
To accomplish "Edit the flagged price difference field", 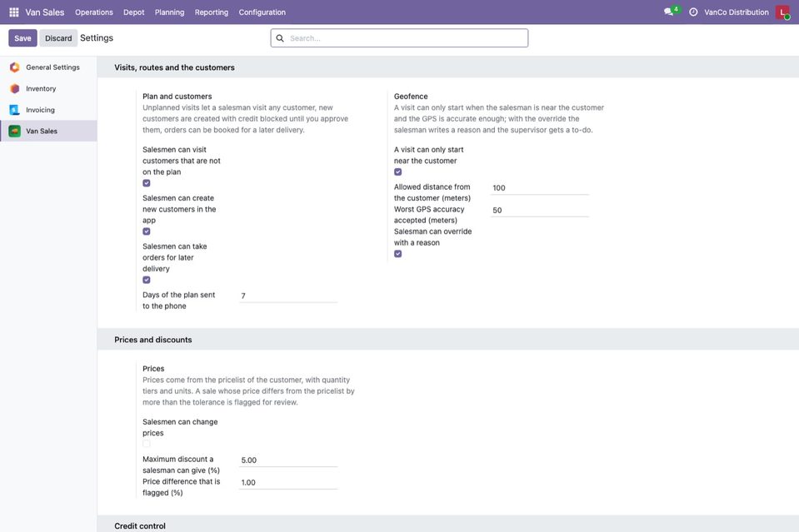I will (x=288, y=483).
